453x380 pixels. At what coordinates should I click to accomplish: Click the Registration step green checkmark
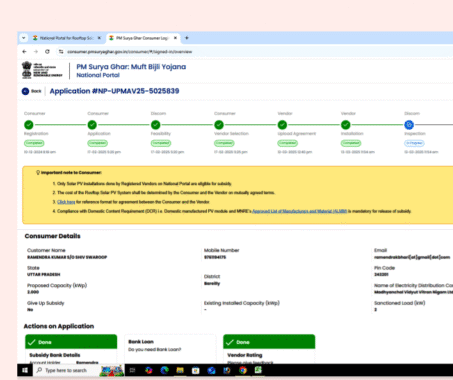(x=29, y=125)
